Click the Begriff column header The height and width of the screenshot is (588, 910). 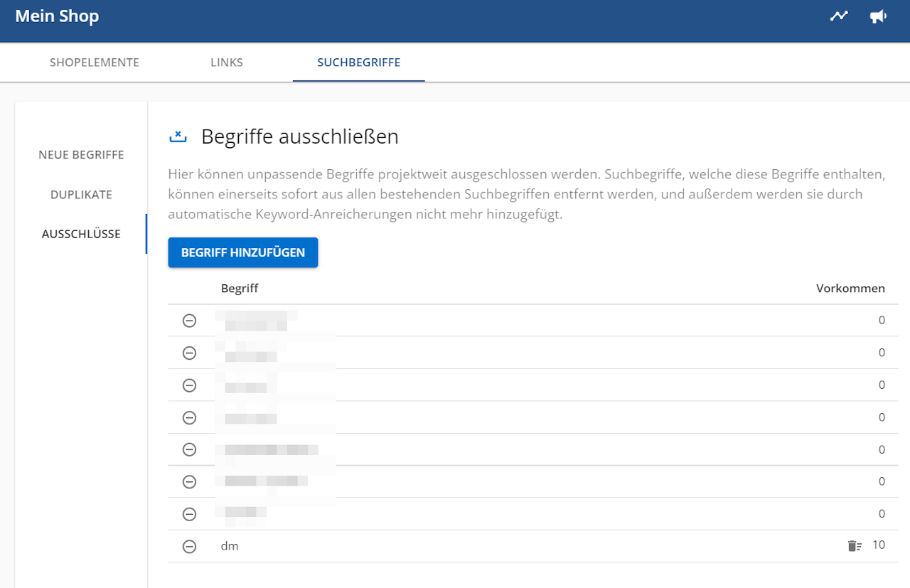pos(240,289)
